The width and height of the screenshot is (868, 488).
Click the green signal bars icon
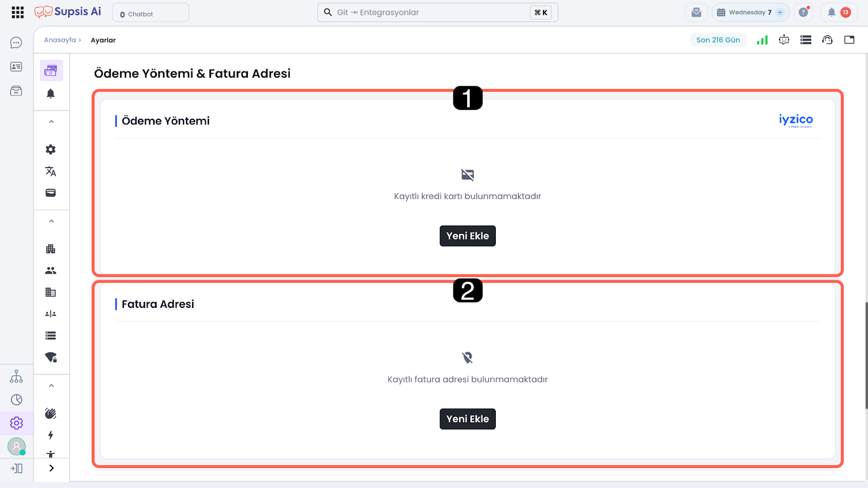[762, 40]
